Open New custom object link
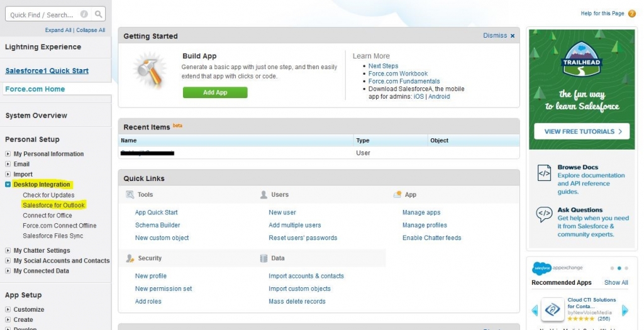Viewport: 644px width, 330px height. tap(162, 238)
